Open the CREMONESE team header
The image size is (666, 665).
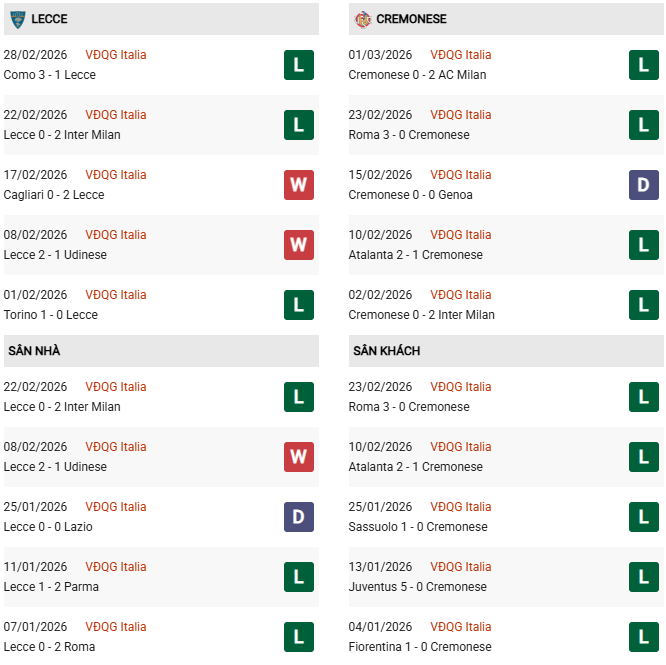click(411, 19)
